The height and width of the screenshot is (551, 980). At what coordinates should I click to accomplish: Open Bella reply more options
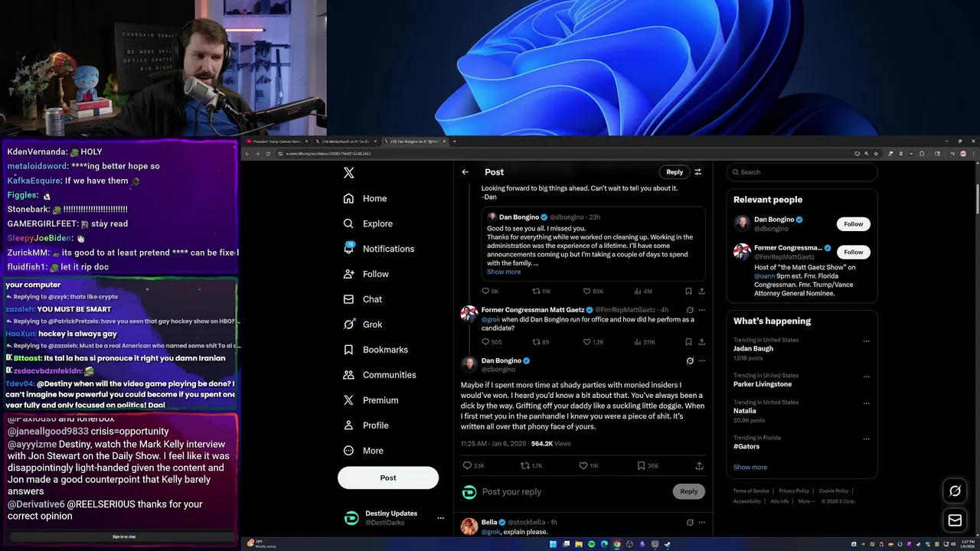pos(701,522)
